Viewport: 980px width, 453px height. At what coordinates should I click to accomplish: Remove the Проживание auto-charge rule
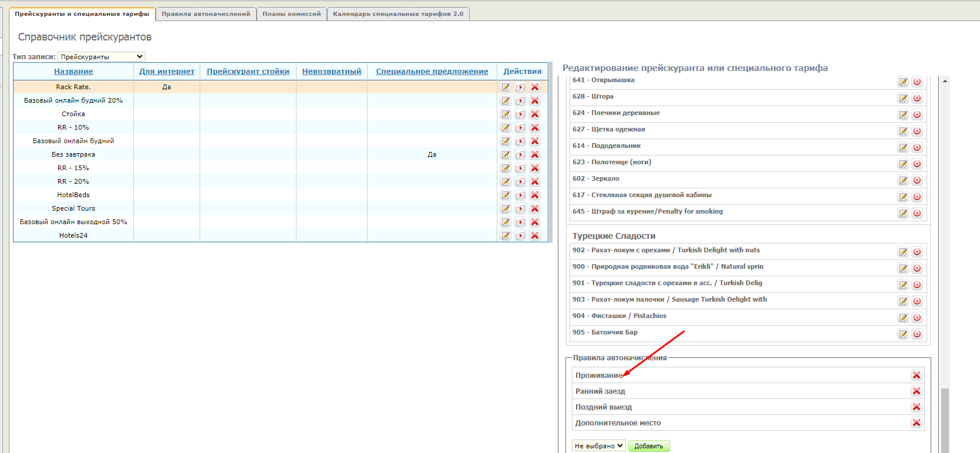[x=916, y=375]
